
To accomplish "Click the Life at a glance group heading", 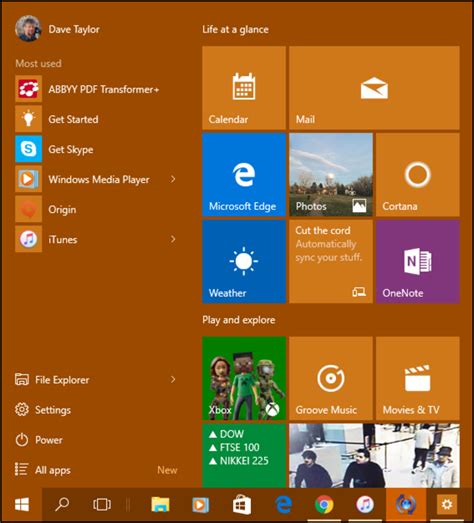I will click(x=235, y=30).
